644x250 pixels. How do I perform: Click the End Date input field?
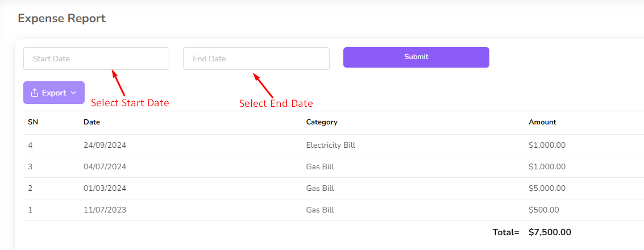point(256,59)
